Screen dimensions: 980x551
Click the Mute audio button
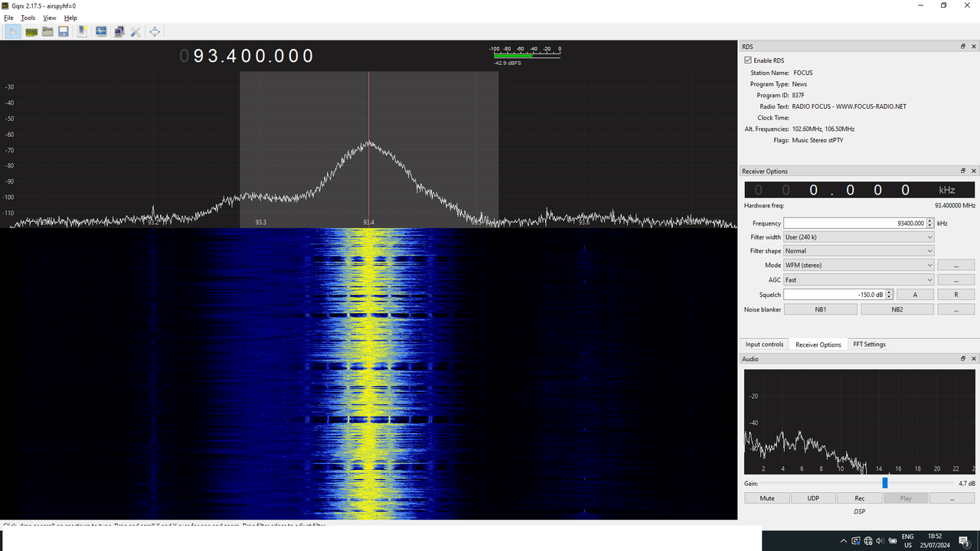click(767, 498)
